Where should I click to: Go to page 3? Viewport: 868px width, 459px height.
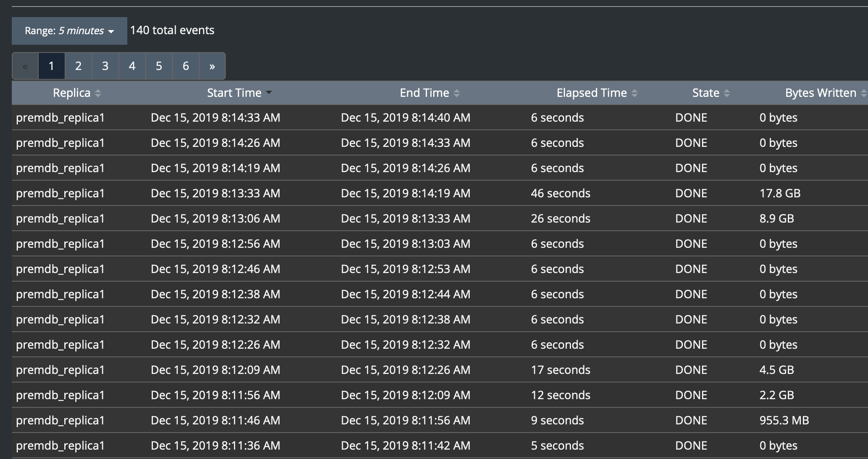coord(105,66)
